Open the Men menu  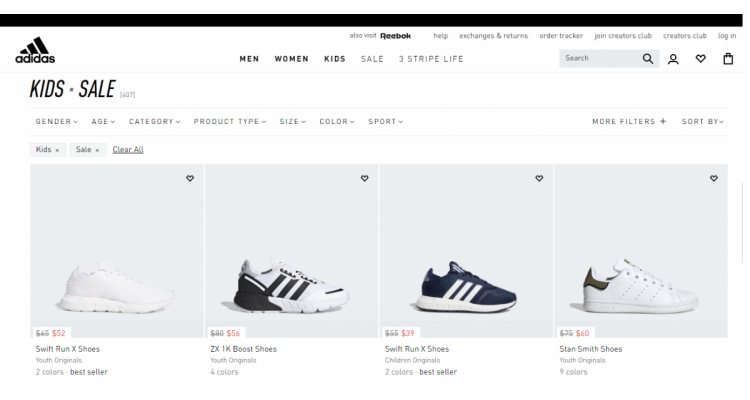(249, 59)
